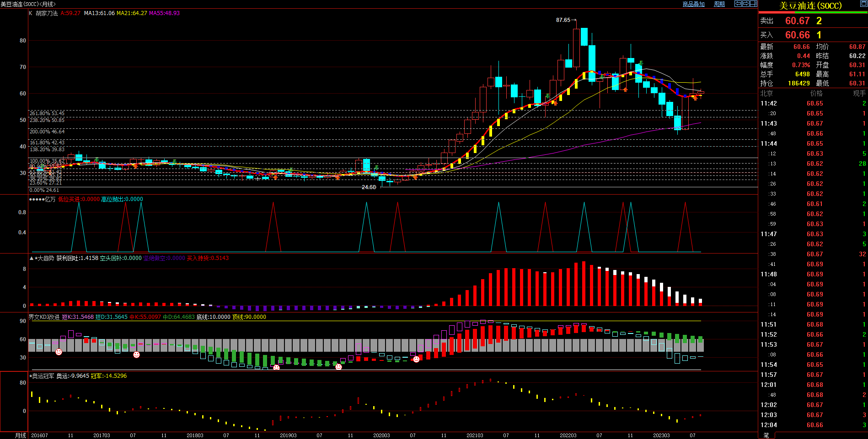The height and width of the screenshot is (439, 868).
Task: Click the 24.60 low price marker
Action: (369, 187)
